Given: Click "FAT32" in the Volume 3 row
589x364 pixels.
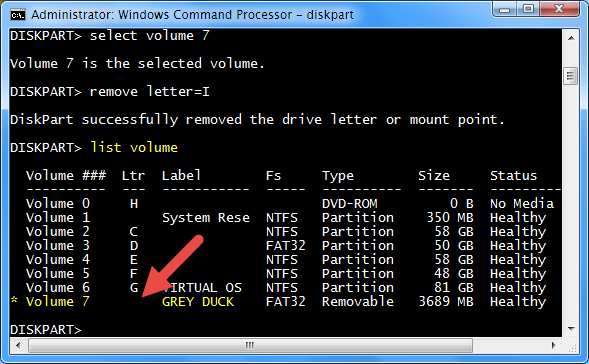Looking at the screenshot, I should 285,246.
